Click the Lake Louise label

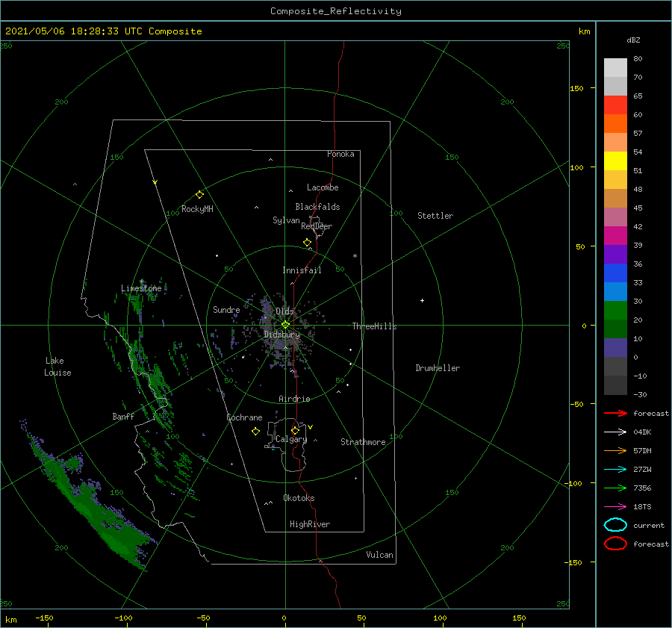point(57,367)
